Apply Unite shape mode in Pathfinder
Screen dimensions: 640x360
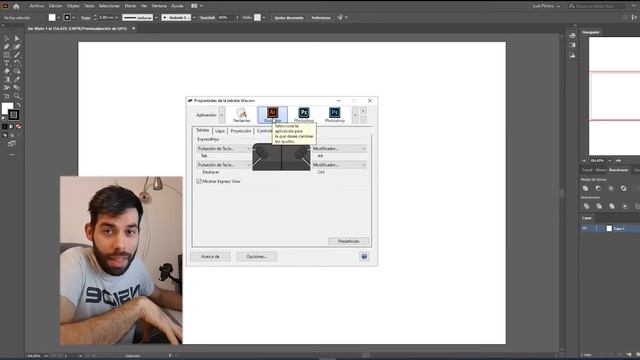585,188
